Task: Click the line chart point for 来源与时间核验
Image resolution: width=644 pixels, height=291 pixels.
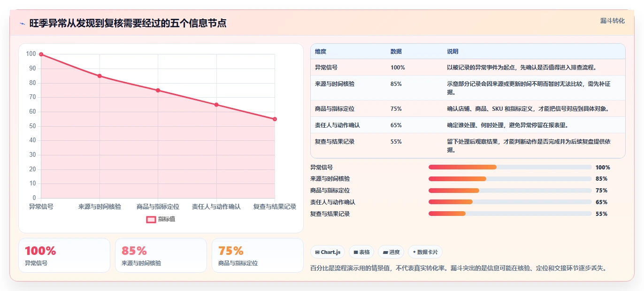Action: click(100, 76)
